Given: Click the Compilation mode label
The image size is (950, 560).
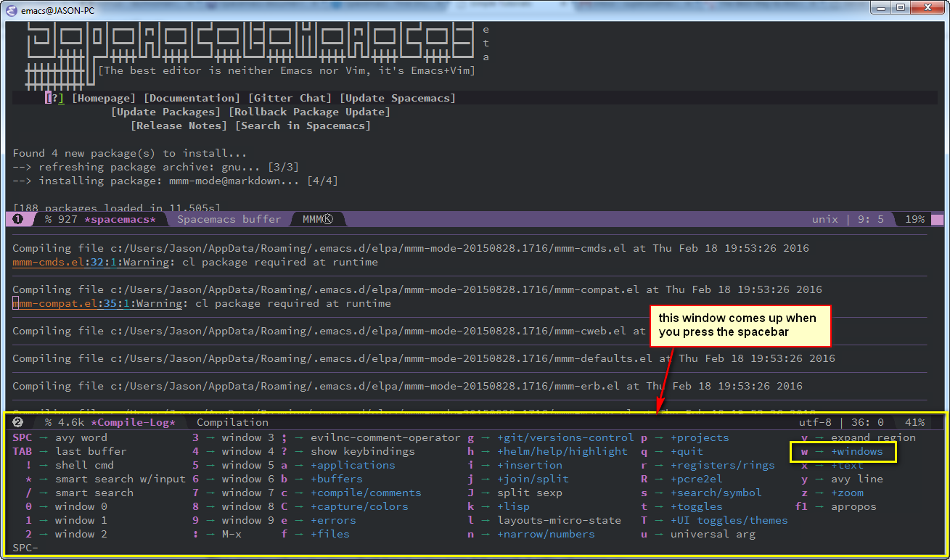Looking at the screenshot, I should [x=232, y=422].
